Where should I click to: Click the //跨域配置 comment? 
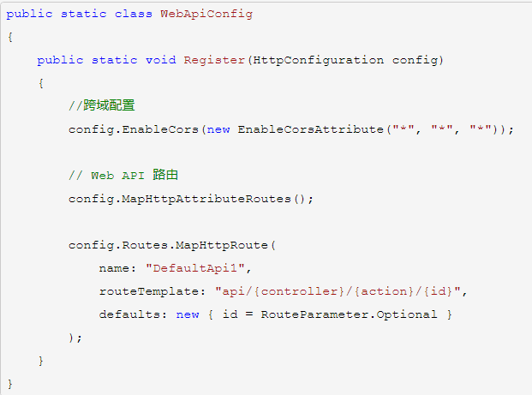tap(101, 106)
